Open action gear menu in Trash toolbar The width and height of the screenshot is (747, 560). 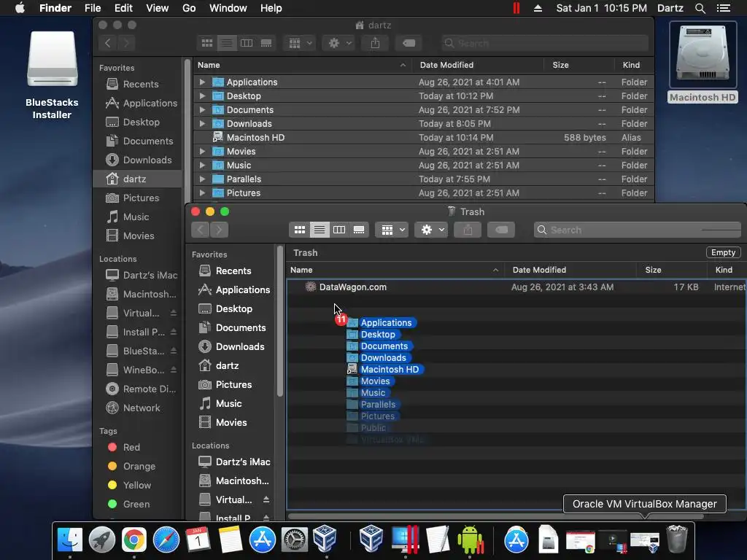click(x=431, y=230)
